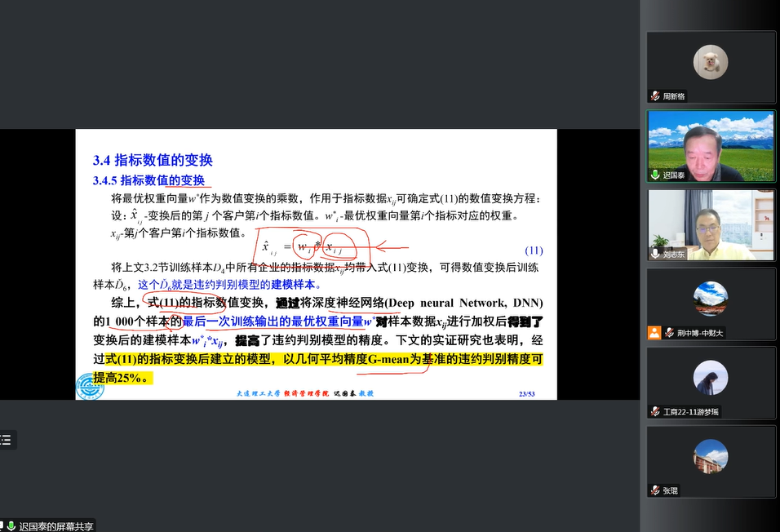This screenshot has height=532, width=780.
Task: Click 张琨's profile avatar
Action: pos(711,456)
